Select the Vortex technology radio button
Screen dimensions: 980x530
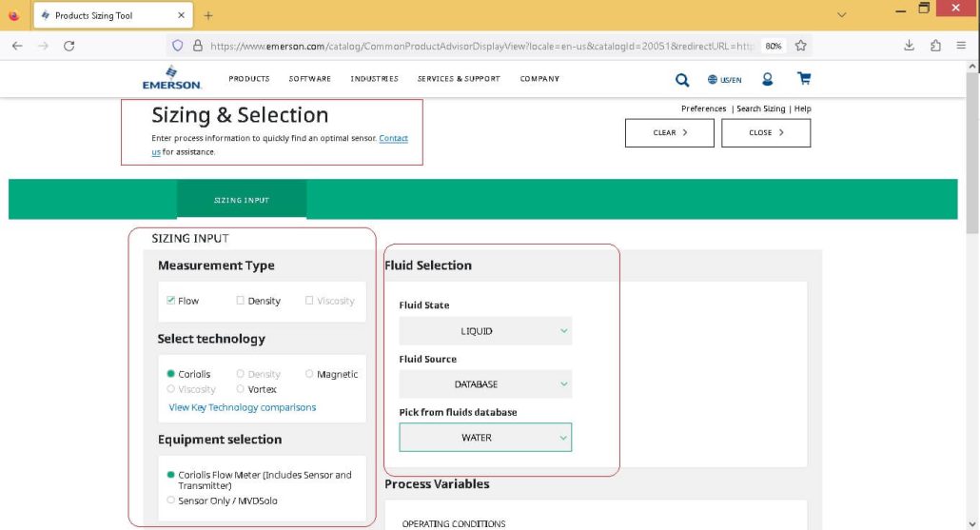click(240, 389)
